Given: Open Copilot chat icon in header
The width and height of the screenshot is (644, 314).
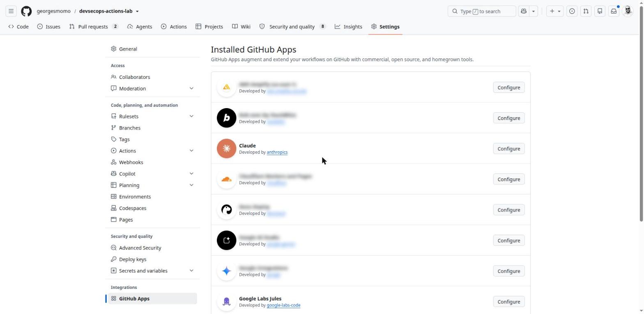Looking at the screenshot, I should (524, 11).
